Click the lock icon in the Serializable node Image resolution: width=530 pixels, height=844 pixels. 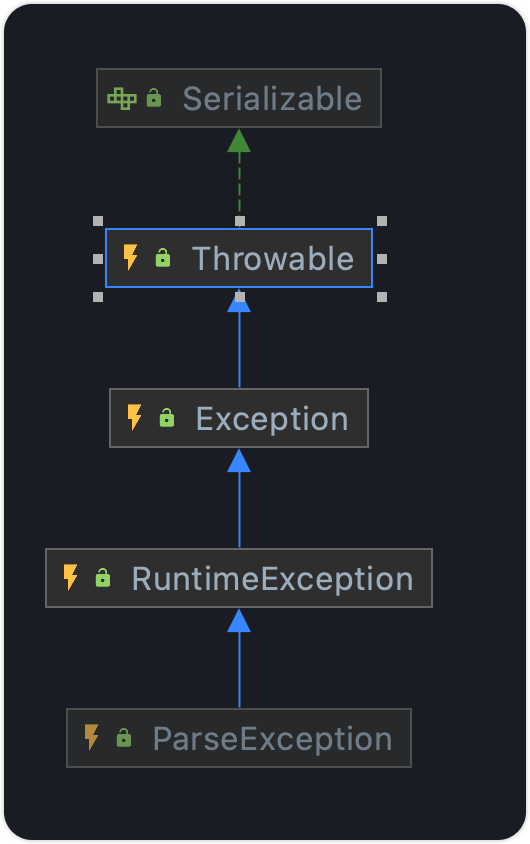(x=154, y=98)
